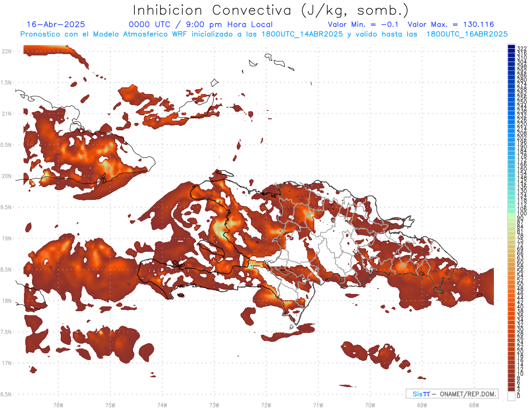Click the init time '1800UTC_14ABR2025'

click(302, 34)
